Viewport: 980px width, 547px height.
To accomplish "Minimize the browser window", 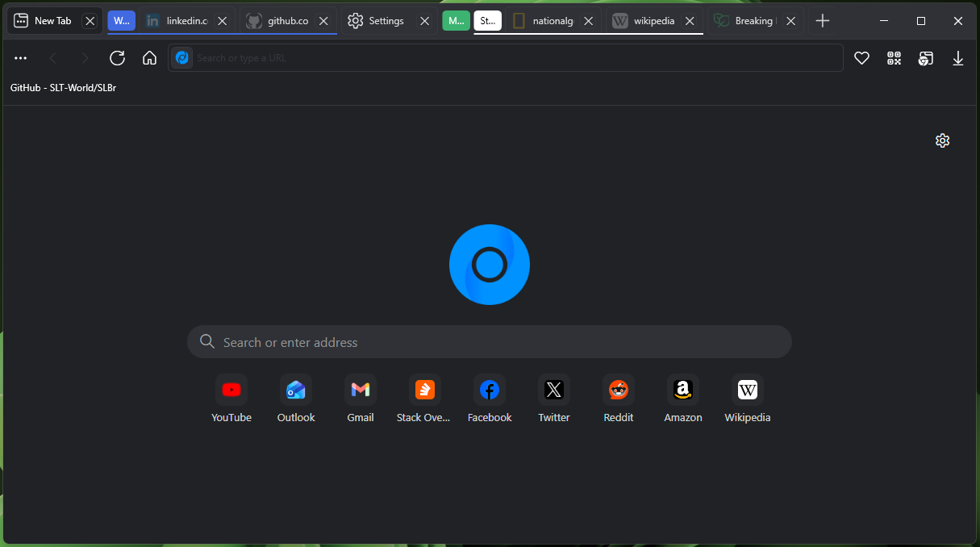I will pos(884,21).
